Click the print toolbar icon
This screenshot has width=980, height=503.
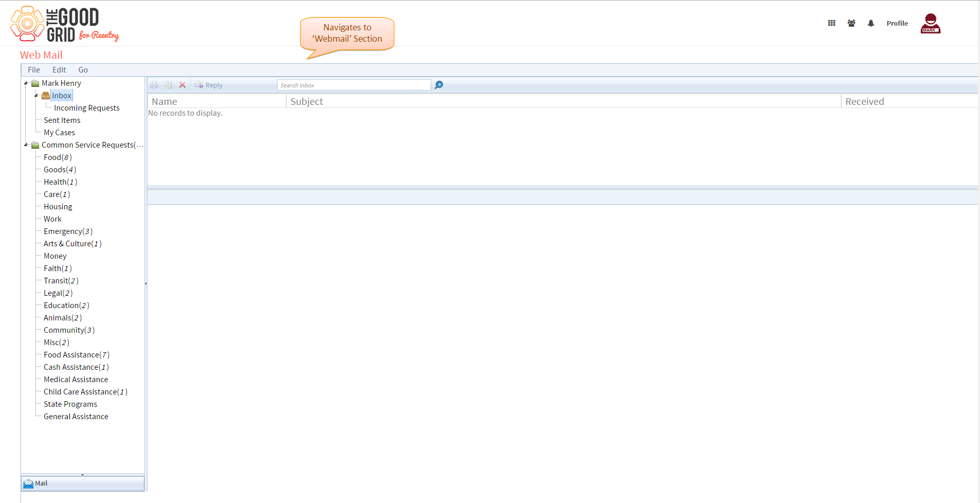pos(155,85)
